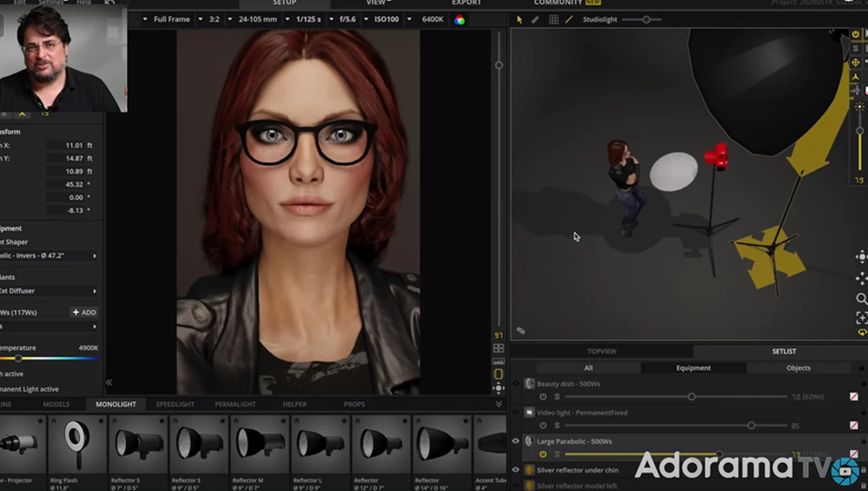
Task: Toggle visibility eye for Beauty dish
Action: tap(516, 383)
